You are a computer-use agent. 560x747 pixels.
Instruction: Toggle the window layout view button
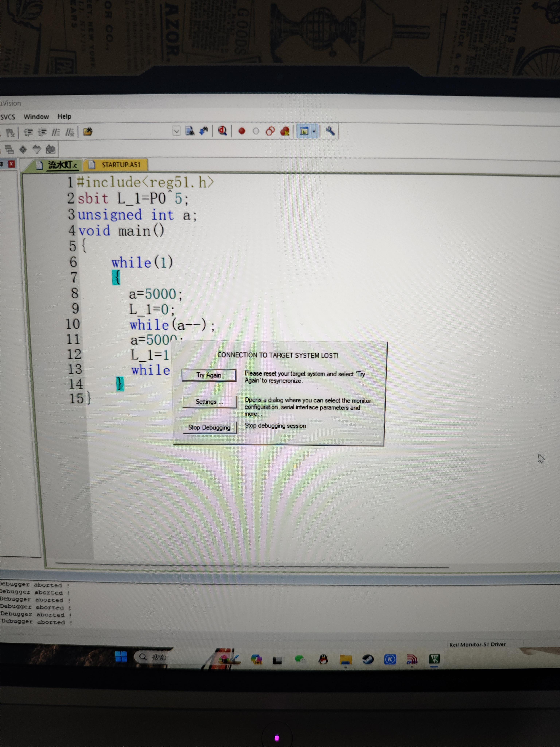pos(304,131)
